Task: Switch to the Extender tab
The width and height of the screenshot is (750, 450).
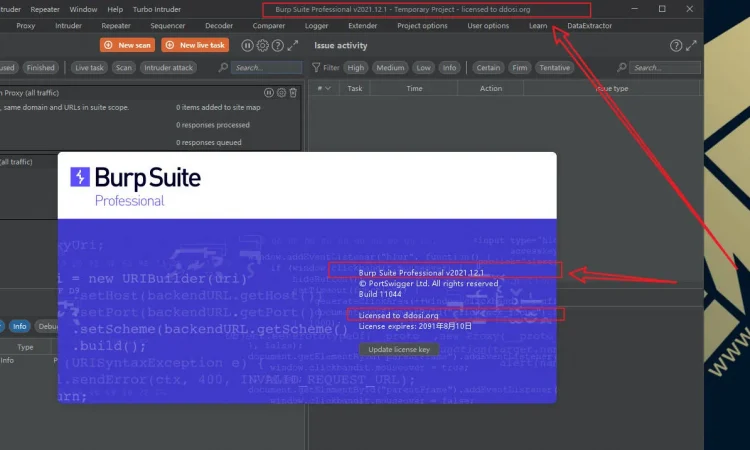Action: pos(363,26)
